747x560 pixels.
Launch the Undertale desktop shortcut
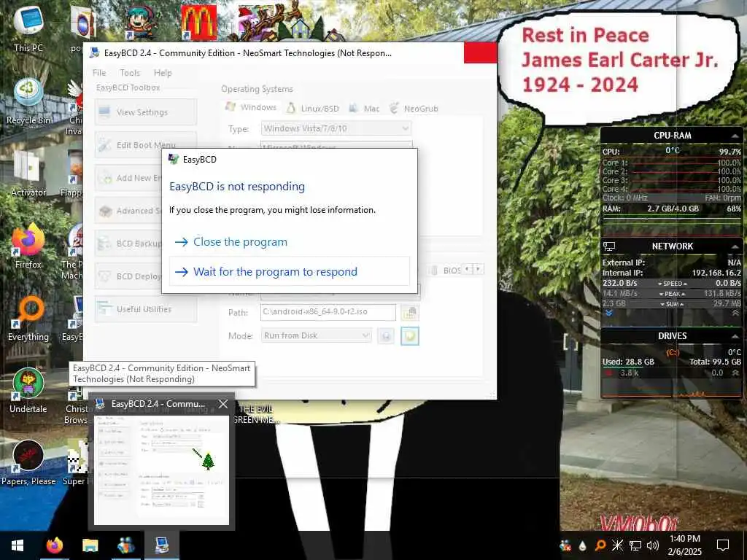[28, 391]
